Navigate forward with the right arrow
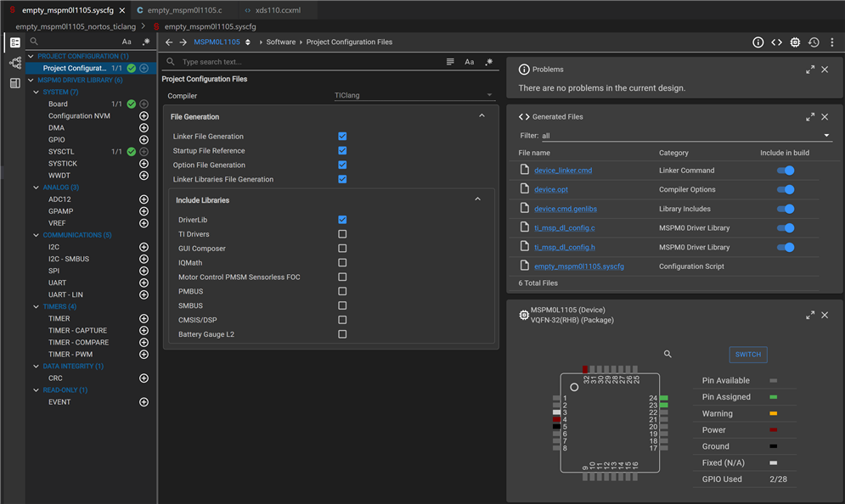 (183, 42)
